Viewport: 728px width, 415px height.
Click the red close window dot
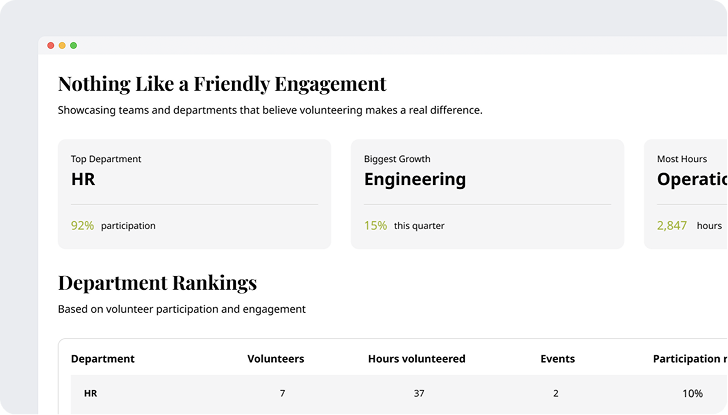(x=51, y=45)
